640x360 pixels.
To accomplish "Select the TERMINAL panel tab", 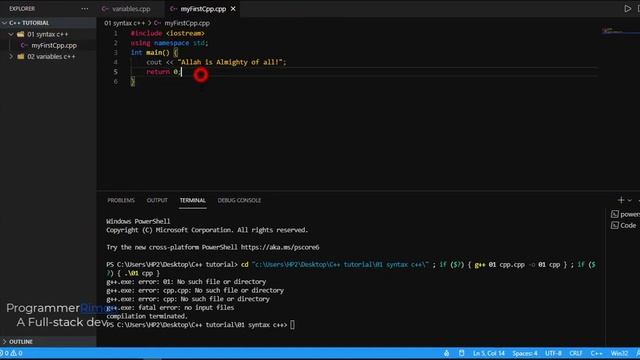I will click(193, 200).
